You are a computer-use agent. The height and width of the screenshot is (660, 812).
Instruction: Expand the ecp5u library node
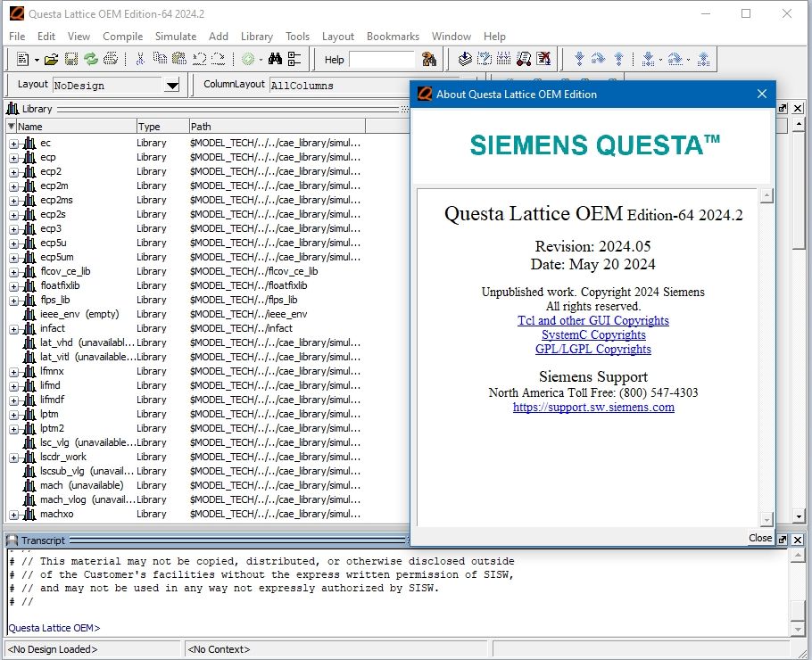[x=14, y=243]
